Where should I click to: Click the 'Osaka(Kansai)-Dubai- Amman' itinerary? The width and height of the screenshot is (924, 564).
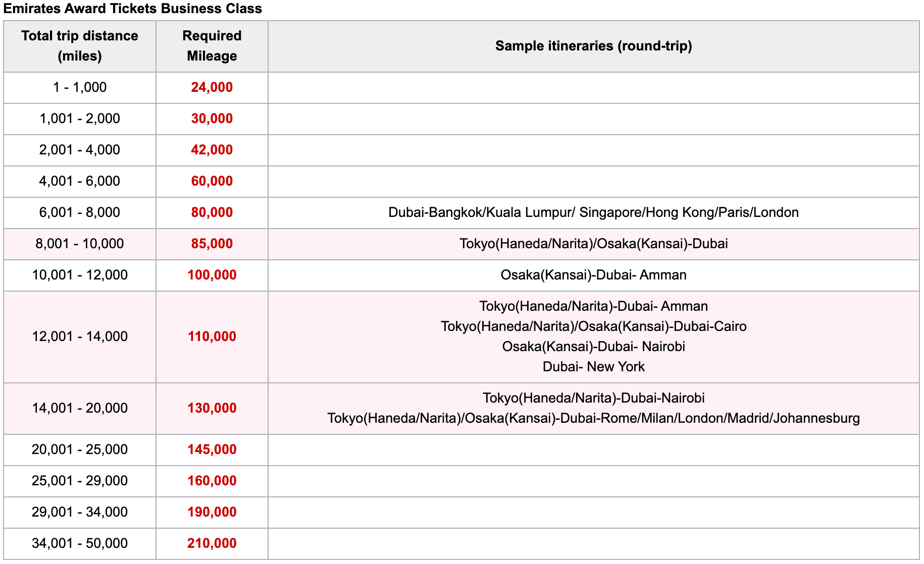(593, 275)
